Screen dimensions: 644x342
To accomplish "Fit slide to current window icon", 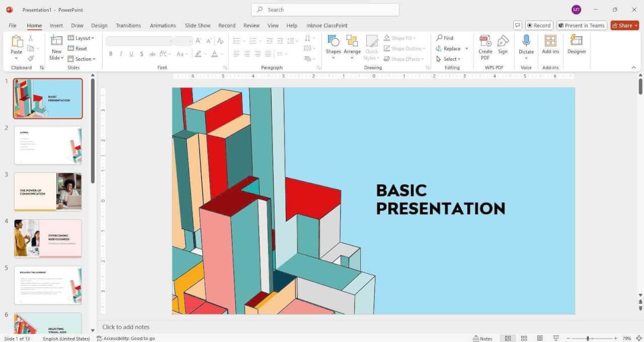I will [638, 338].
